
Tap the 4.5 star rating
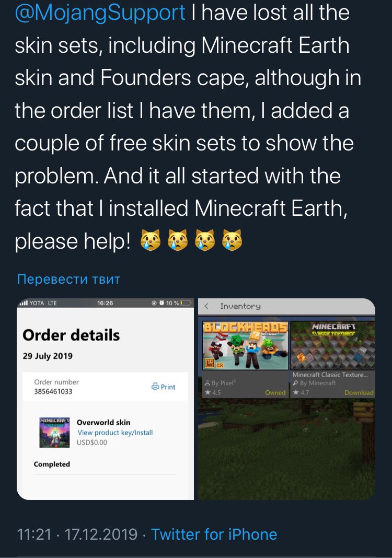[213, 392]
